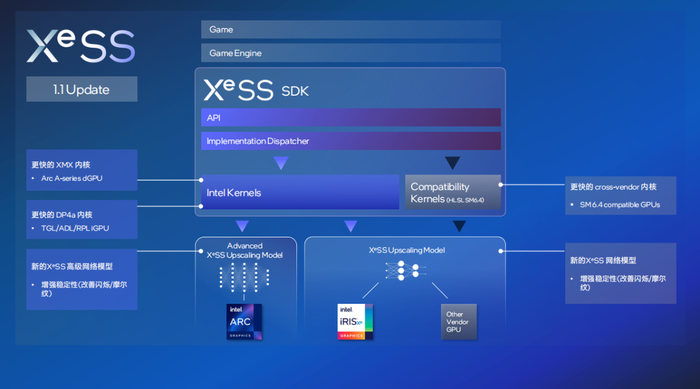Click the XeSS SDK logo

pos(256,90)
